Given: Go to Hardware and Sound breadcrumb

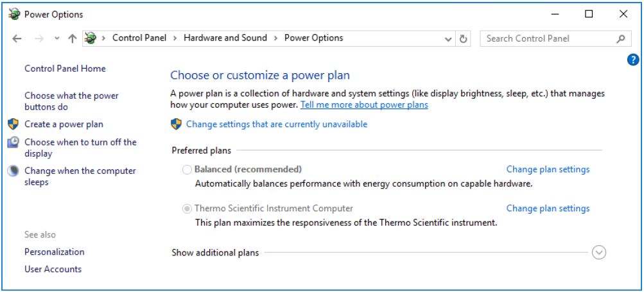Looking at the screenshot, I should click(x=225, y=38).
